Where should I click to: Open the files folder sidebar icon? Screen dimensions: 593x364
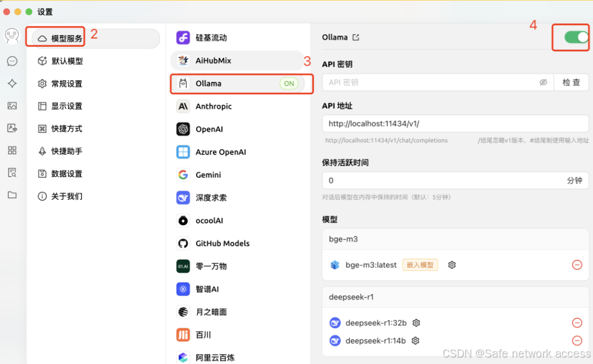[x=12, y=195]
